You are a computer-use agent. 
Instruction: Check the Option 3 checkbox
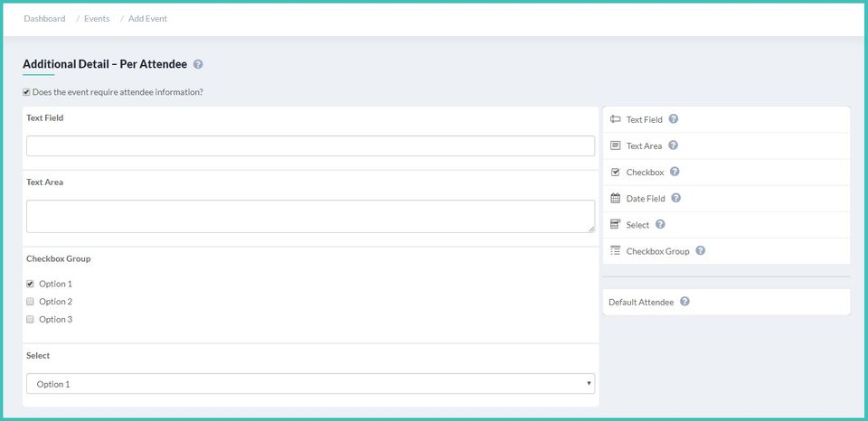(x=30, y=319)
